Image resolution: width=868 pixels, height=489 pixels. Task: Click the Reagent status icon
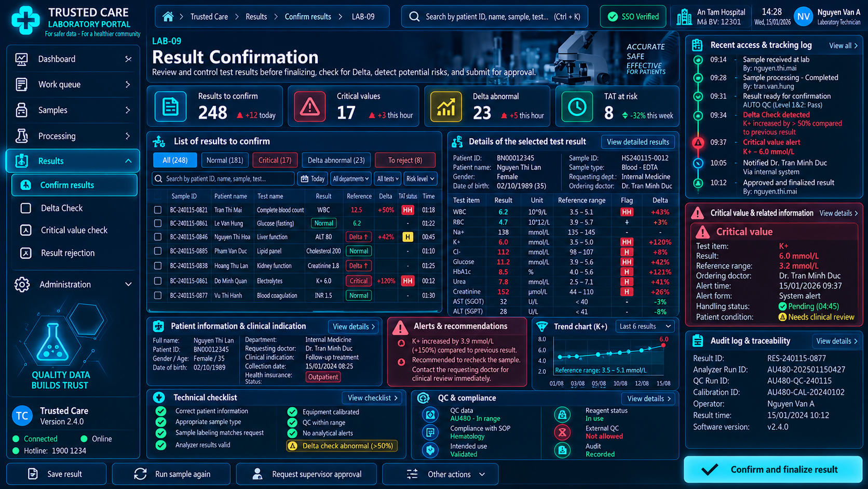point(562,415)
